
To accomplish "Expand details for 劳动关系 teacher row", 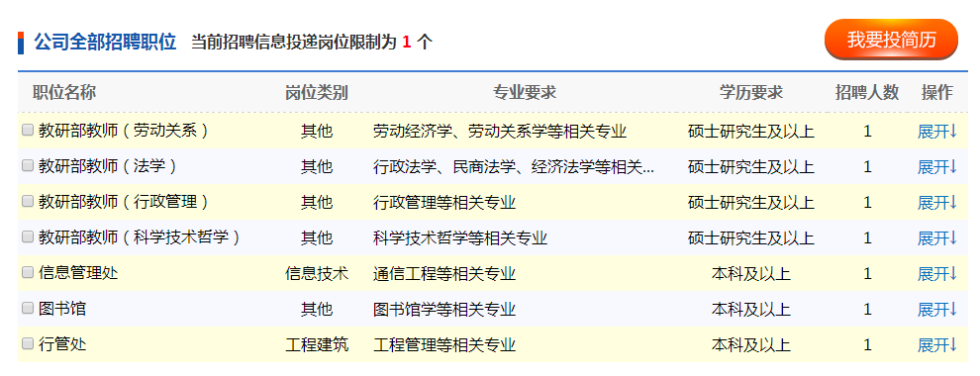I will point(936,132).
